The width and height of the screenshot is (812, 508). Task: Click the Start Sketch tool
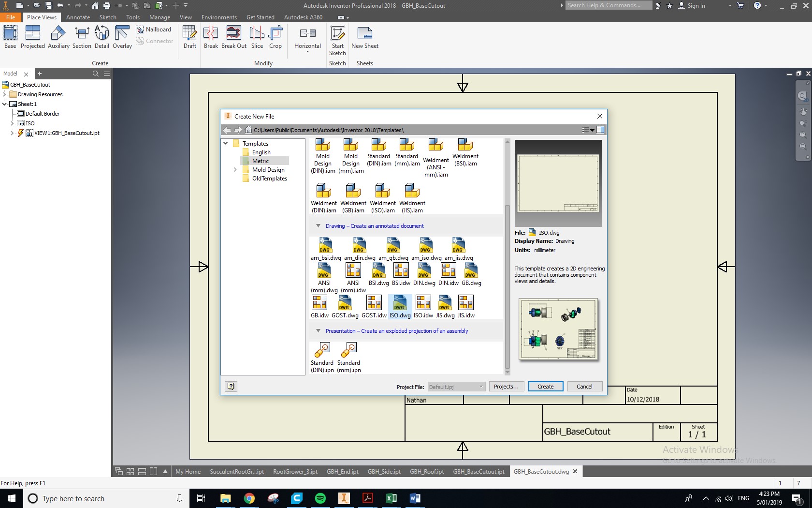(337, 41)
